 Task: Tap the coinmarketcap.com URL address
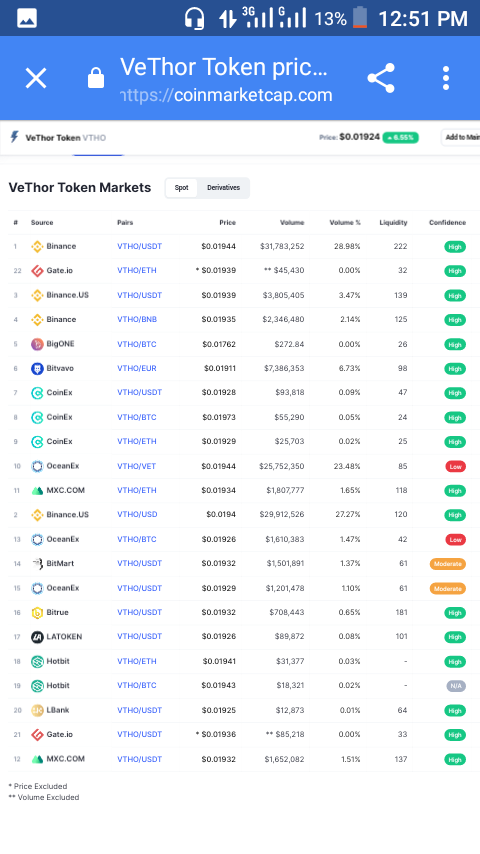226,95
